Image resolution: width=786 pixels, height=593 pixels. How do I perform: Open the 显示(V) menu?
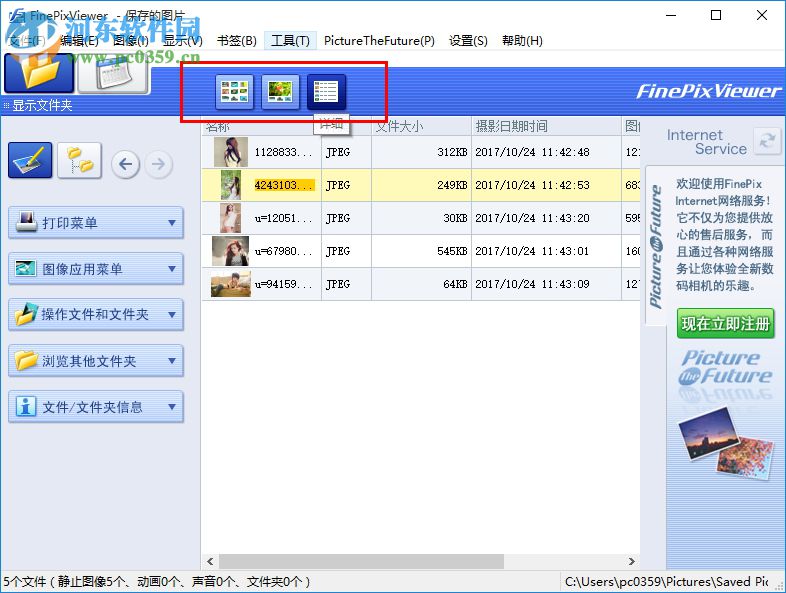(x=183, y=41)
